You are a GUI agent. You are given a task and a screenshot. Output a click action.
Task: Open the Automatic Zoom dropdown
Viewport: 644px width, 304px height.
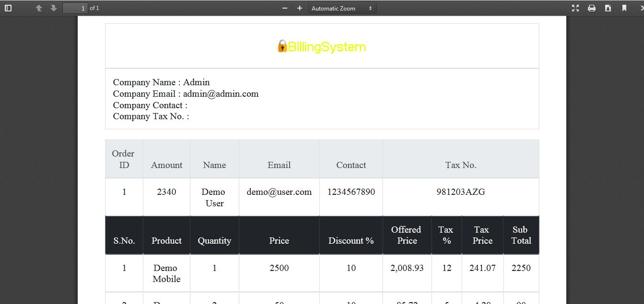pos(342,8)
